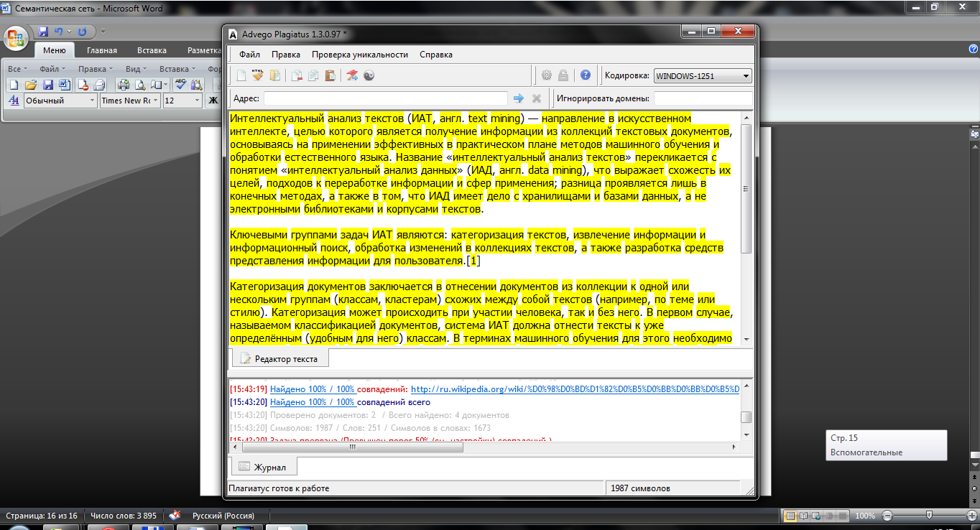Click the 'Найдено 100% / 100%' link on the 15:43:19 line

(313, 389)
